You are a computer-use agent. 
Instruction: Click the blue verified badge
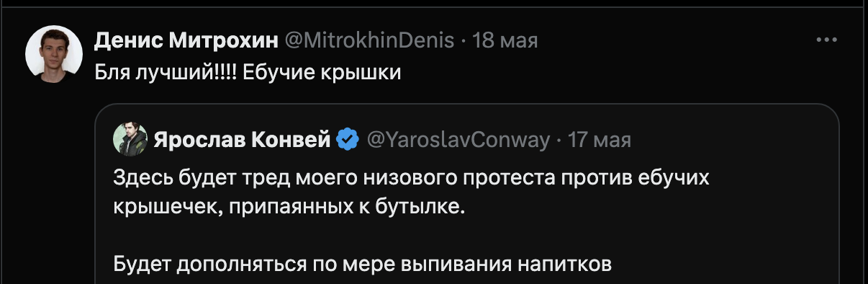(348, 140)
